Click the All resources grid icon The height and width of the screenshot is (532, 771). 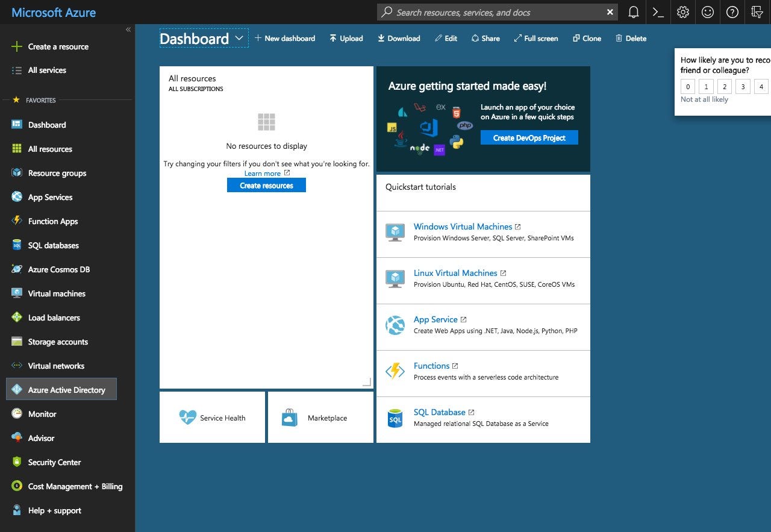(x=17, y=149)
